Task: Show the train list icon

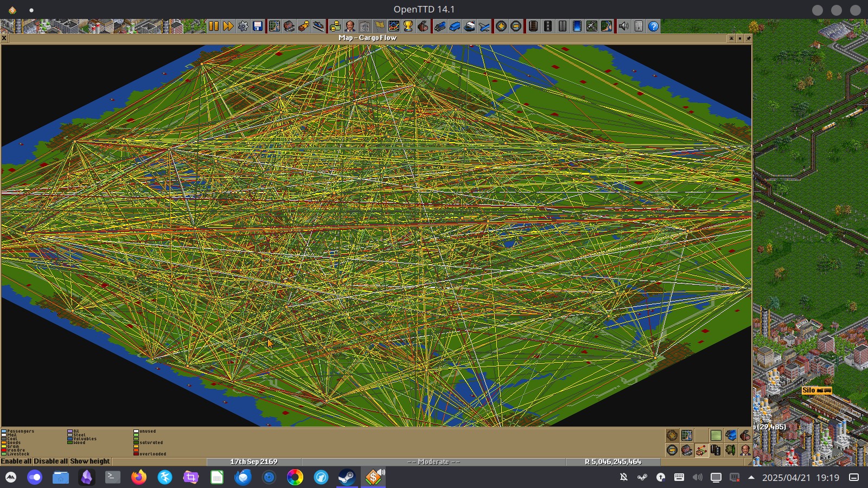Action: coord(440,26)
